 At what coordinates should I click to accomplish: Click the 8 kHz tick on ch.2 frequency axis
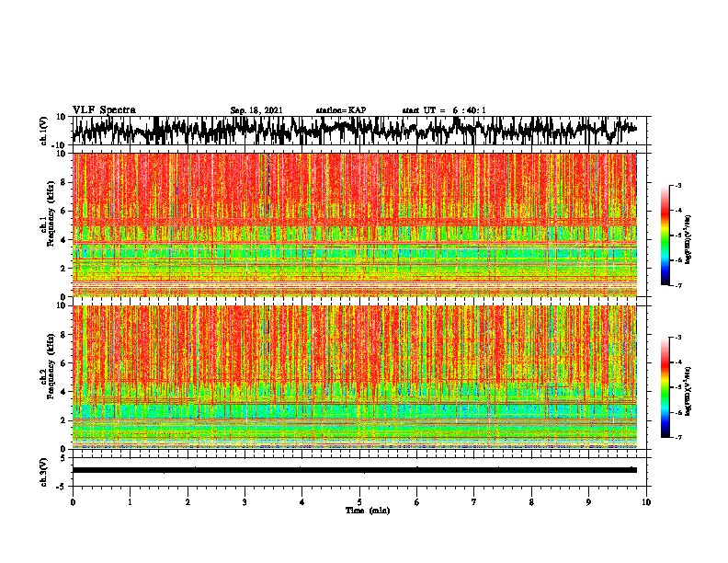pos(63,335)
